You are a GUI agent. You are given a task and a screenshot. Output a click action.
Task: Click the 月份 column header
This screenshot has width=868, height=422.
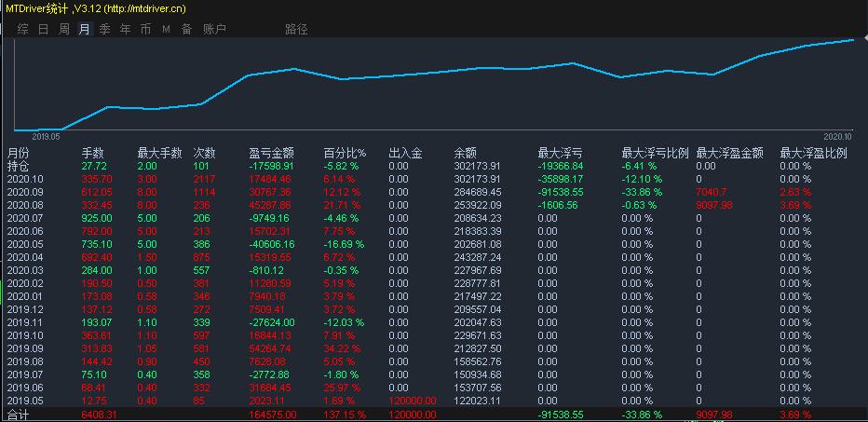18,153
